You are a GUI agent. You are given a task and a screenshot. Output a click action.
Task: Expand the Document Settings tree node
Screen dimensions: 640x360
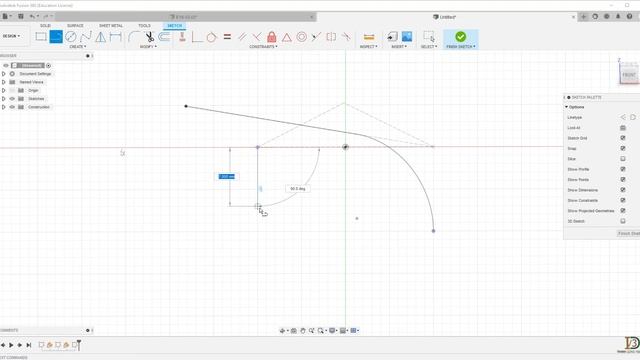tap(4, 74)
